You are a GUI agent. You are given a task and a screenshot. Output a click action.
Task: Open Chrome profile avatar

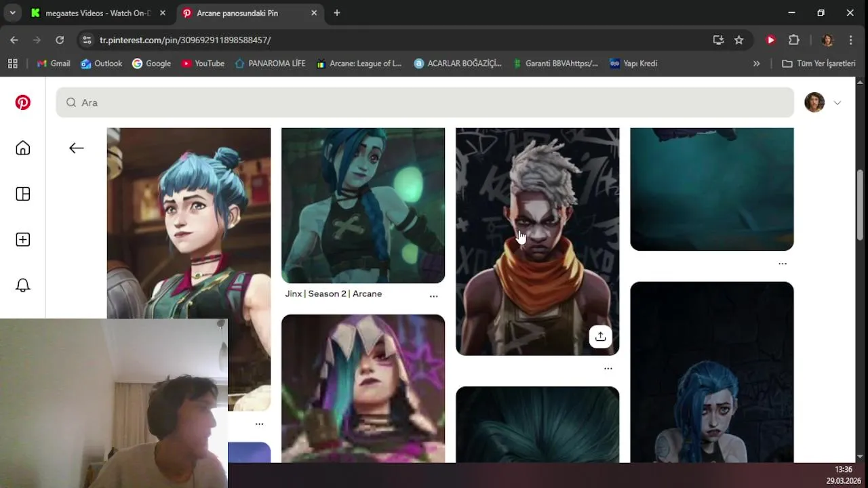click(827, 40)
